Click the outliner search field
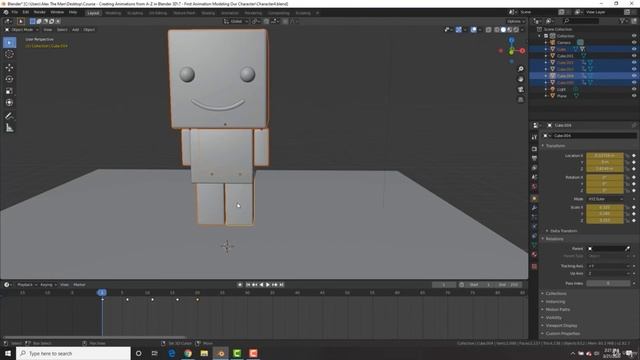The image size is (640, 360). click(580, 21)
